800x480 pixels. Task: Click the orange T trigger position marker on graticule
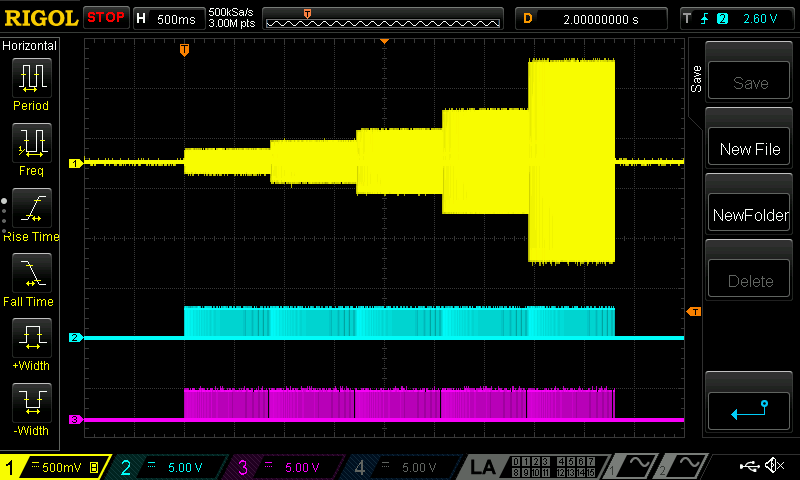(x=185, y=49)
